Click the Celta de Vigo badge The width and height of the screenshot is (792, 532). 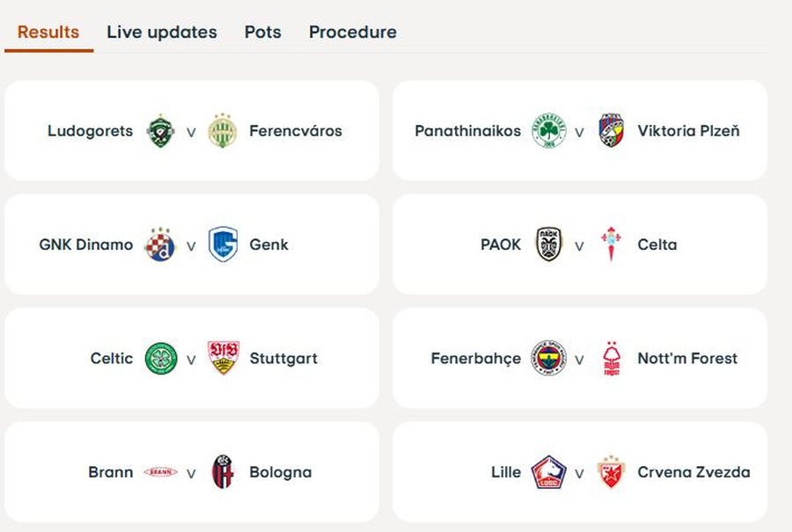click(x=612, y=244)
